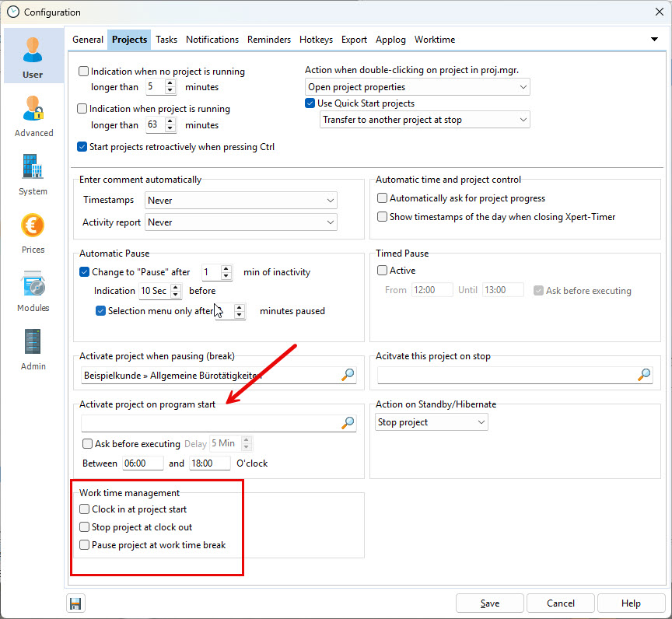Click the Save button
This screenshot has width=672, height=619.
[x=489, y=603]
